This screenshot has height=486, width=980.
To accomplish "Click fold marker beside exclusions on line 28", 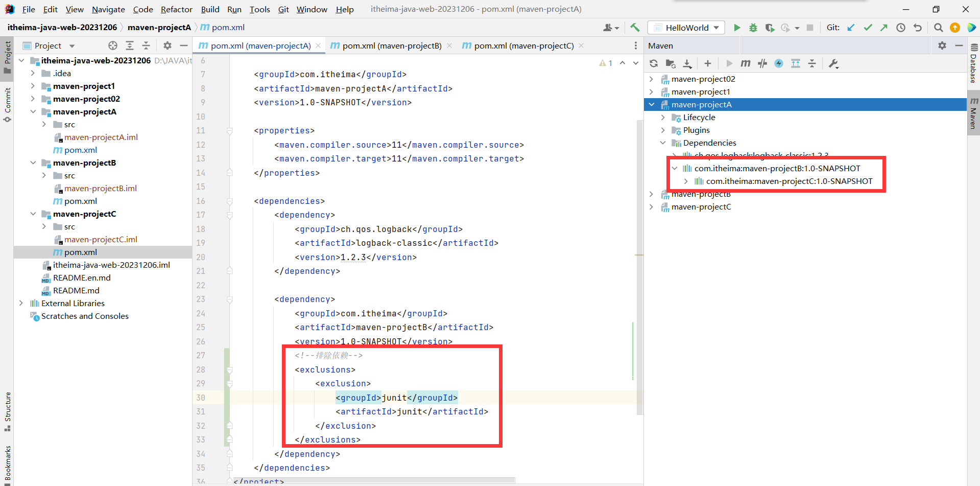I will coord(230,370).
